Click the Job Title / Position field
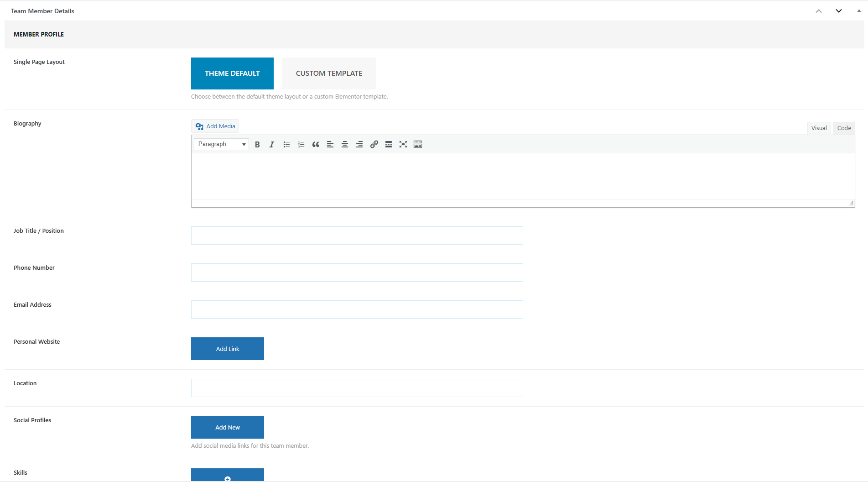 (357, 236)
